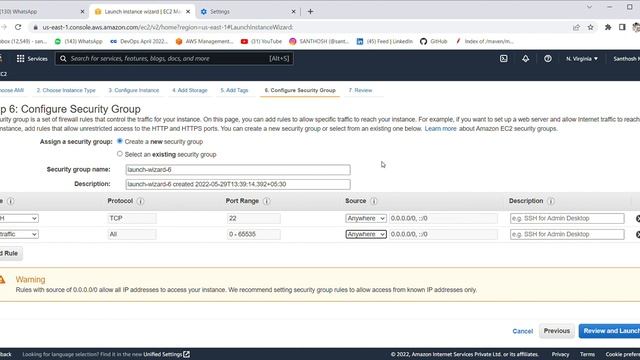640x360 pixels.
Task: Click source CIDR field of port 22 rule
Action: [x=443, y=218]
